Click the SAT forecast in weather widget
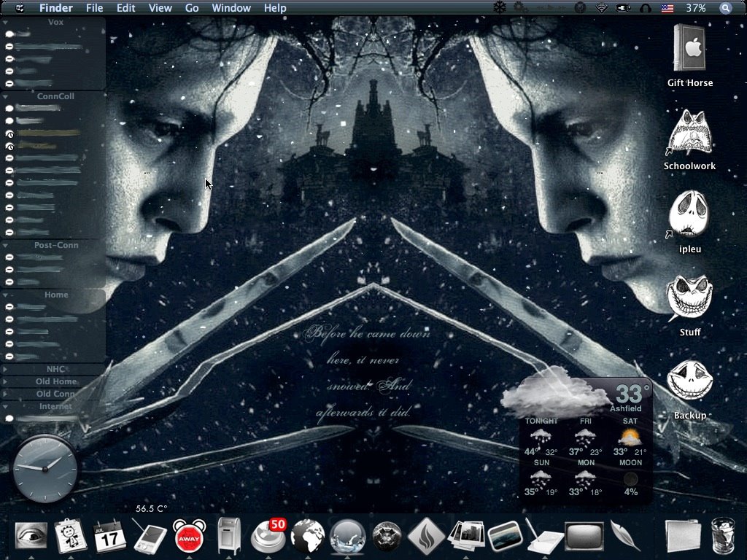The width and height of the screenshot is (747, 560). (x=630, y=438)
